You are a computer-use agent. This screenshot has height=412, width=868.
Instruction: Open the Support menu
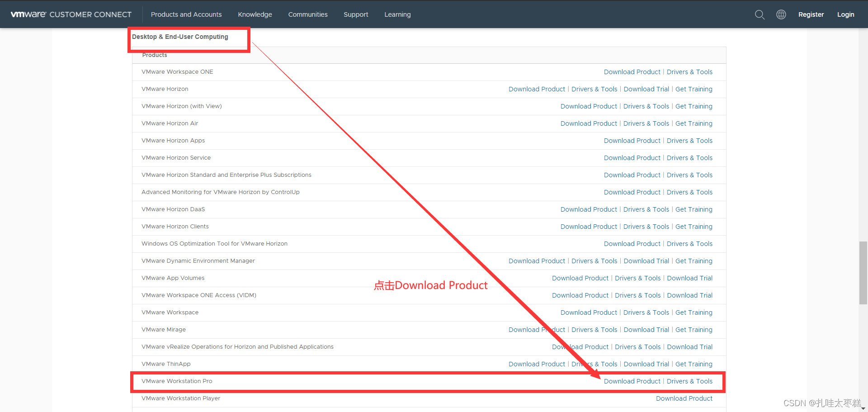pos(356,14)
